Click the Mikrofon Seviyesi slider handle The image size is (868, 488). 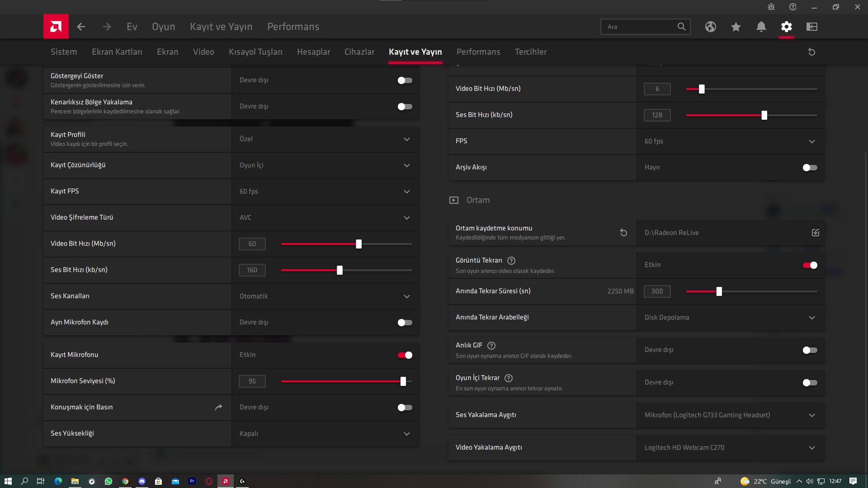click(403, 381)
